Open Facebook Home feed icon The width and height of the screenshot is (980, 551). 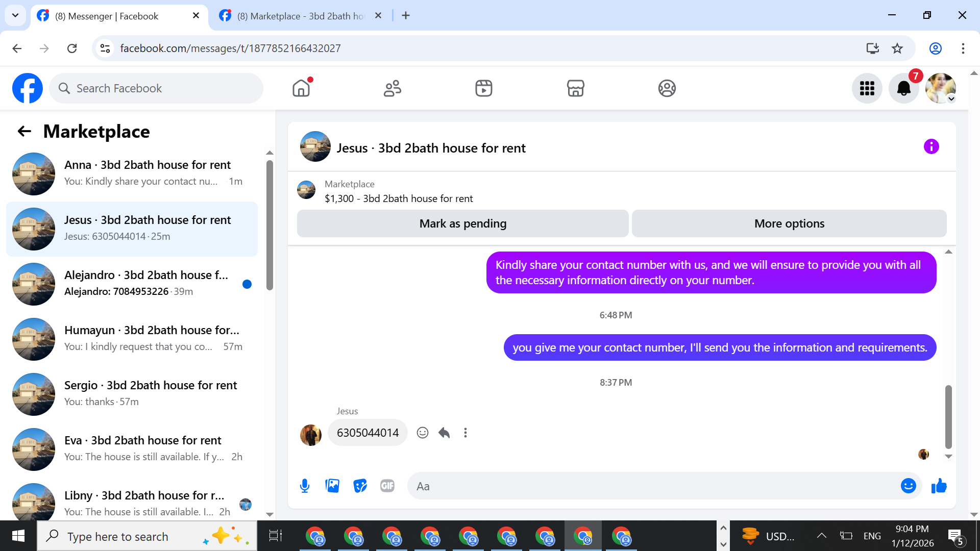301,88
